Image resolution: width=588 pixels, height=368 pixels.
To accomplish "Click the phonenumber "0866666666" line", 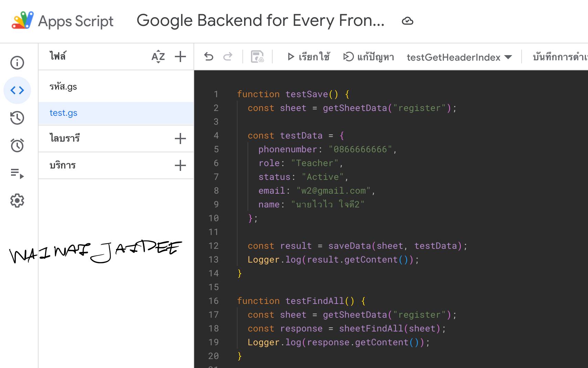I will tap(328, 149).
